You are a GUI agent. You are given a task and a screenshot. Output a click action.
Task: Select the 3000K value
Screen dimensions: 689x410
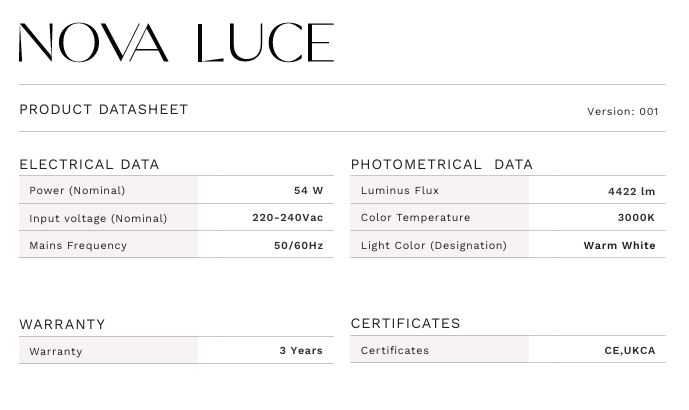[636, 217]
